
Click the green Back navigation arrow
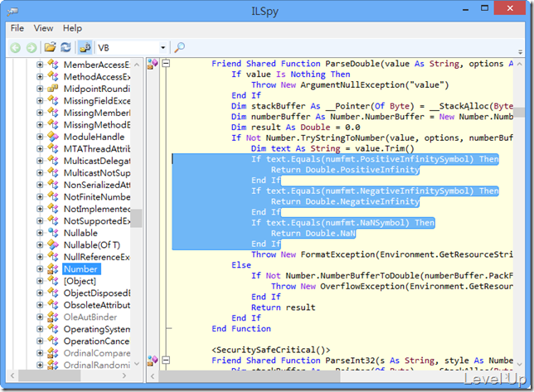pyautogui.click(x=15, y=48)
